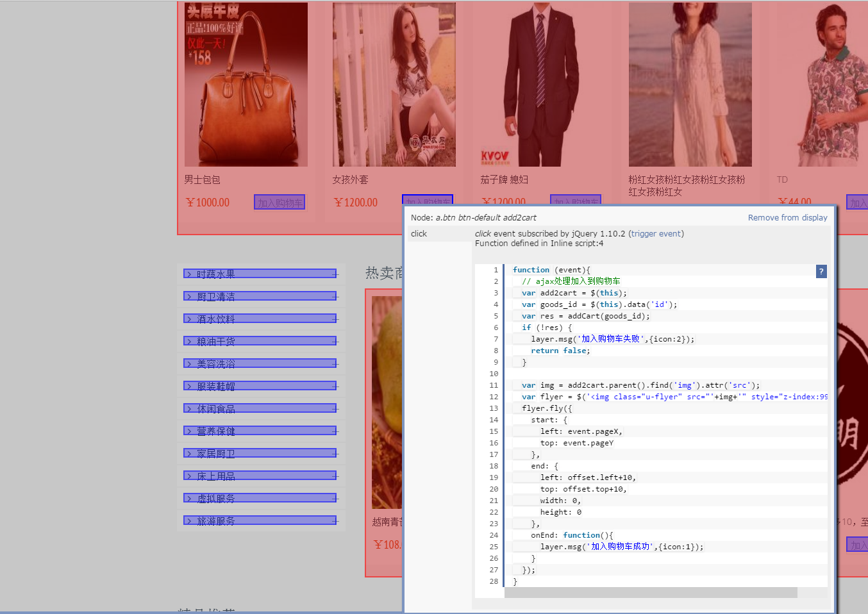
Task: Click the plus icon on 酒水饮料 row
Action: pos(335,319)
